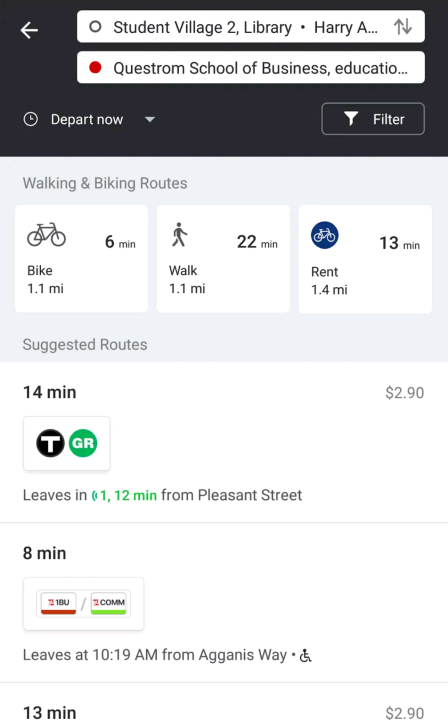Open the Filter button
The image size is (448, 720).
point(373,119)
